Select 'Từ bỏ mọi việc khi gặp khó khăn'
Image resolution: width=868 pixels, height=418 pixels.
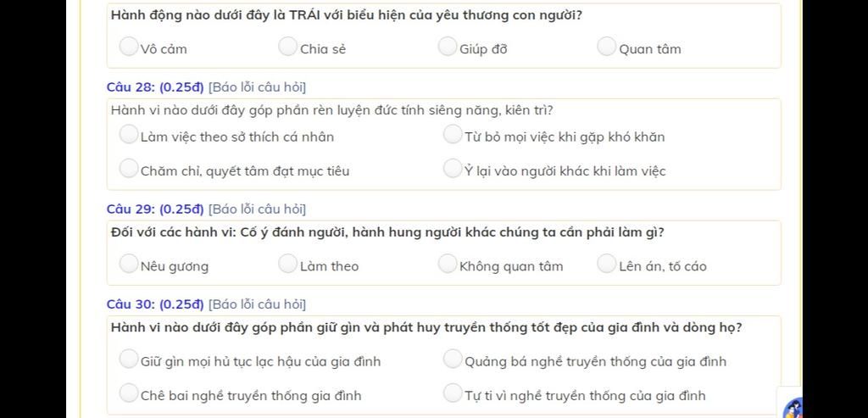click(x=453, y=134)
